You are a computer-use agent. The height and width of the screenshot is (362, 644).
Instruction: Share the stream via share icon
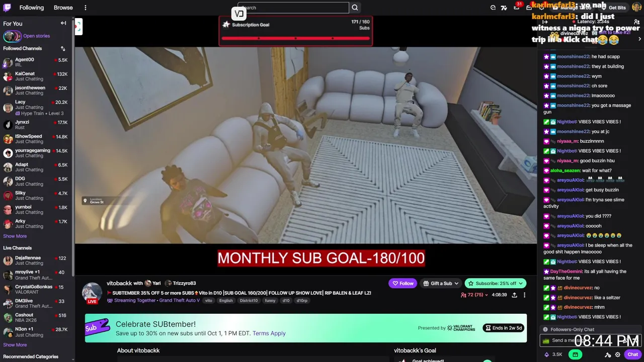click(x=514, y=295)
